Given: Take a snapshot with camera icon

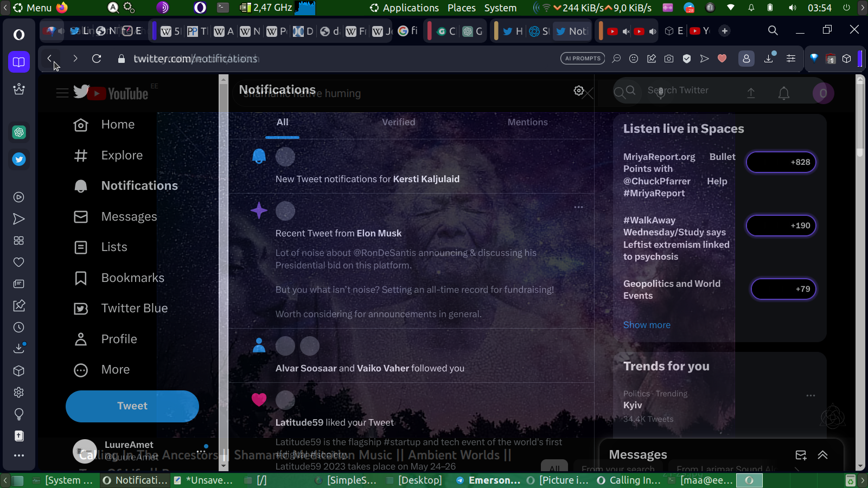Looking at the screenshot, I should [x=669, y=59].
